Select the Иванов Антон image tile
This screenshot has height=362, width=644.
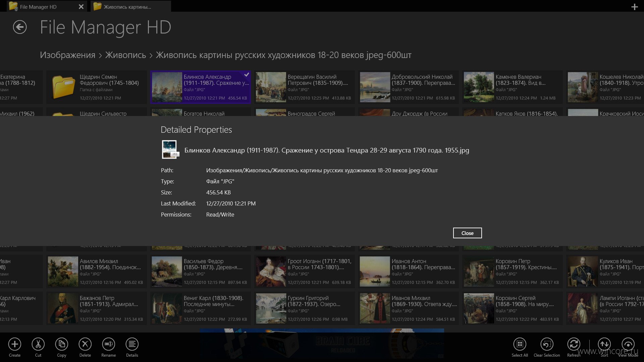tap(409, 271)
